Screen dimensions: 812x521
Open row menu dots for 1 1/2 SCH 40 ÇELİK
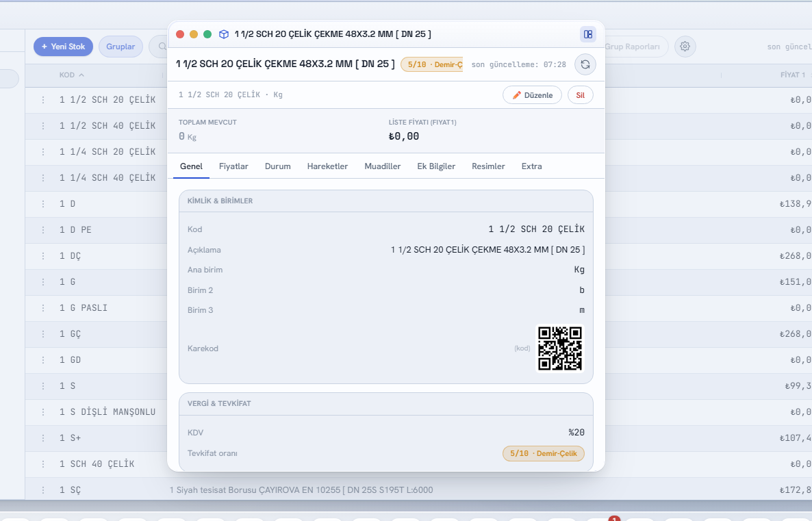pyautogui.click(x=43, y=126)
